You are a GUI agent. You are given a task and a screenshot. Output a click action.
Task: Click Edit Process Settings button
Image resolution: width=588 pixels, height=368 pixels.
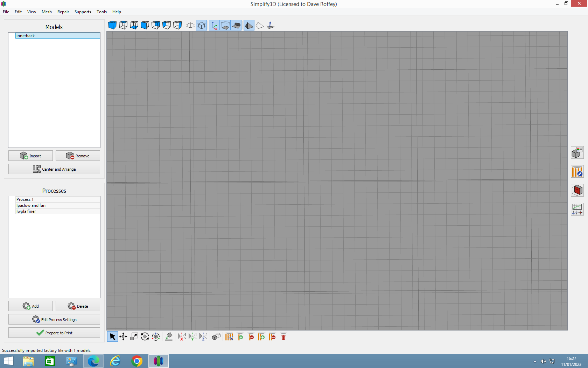pyautogui.click(x=54, y=319)
